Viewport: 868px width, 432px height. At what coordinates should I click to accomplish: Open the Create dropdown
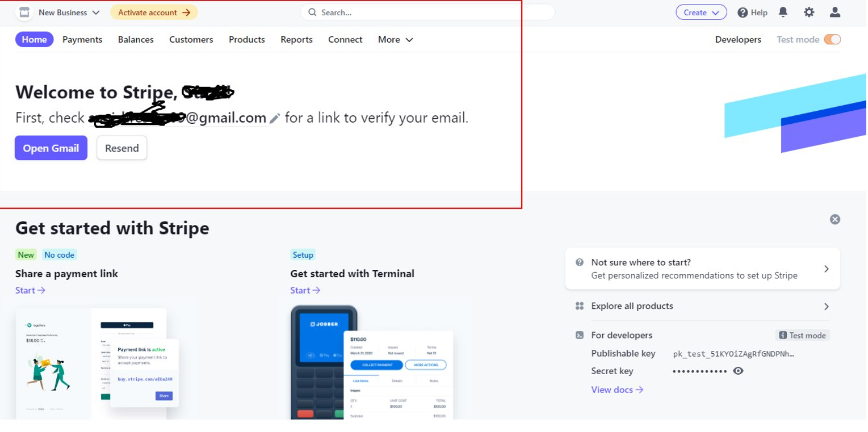pos(701,12)
